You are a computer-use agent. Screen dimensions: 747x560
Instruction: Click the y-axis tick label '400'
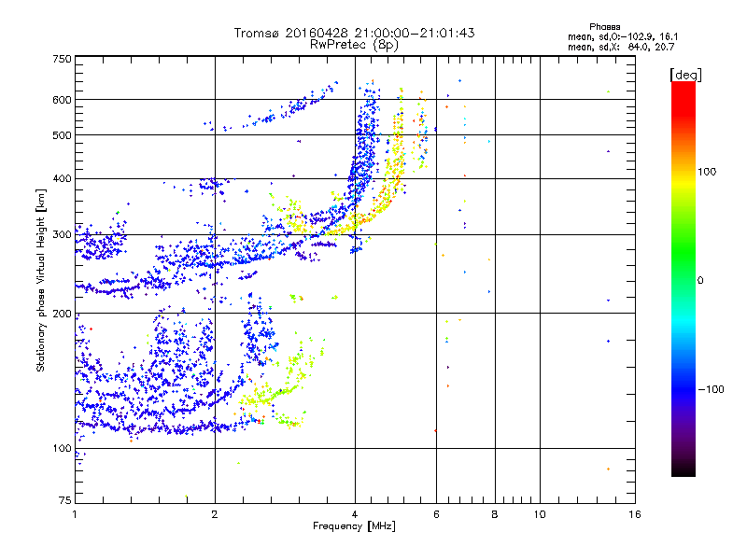pyautogui.click(x=62, y=178)
